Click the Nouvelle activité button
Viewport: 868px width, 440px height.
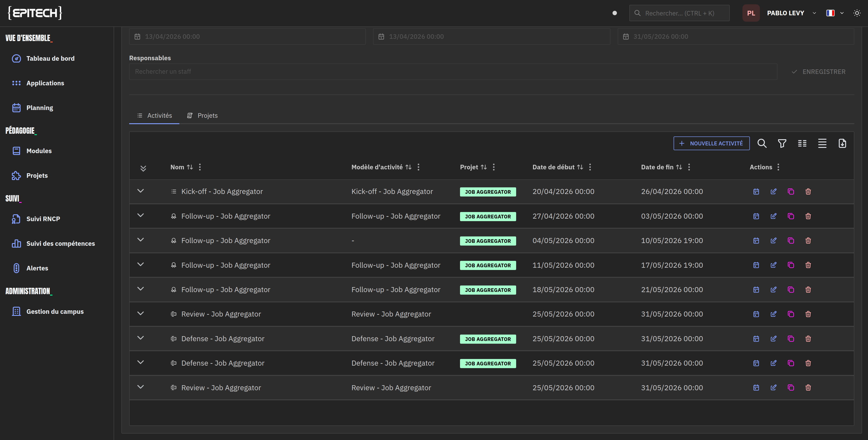711,144
